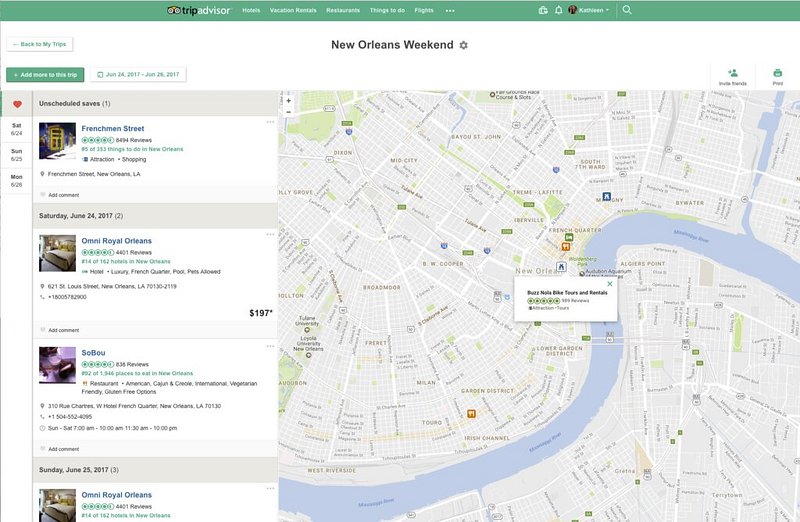Click Saturday's #14 of 162 hotels ranking link

pyautogui.click(x=126, y=261)
